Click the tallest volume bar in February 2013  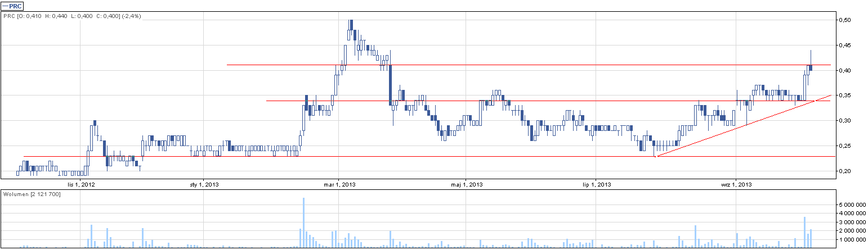(x=303, y=222)
